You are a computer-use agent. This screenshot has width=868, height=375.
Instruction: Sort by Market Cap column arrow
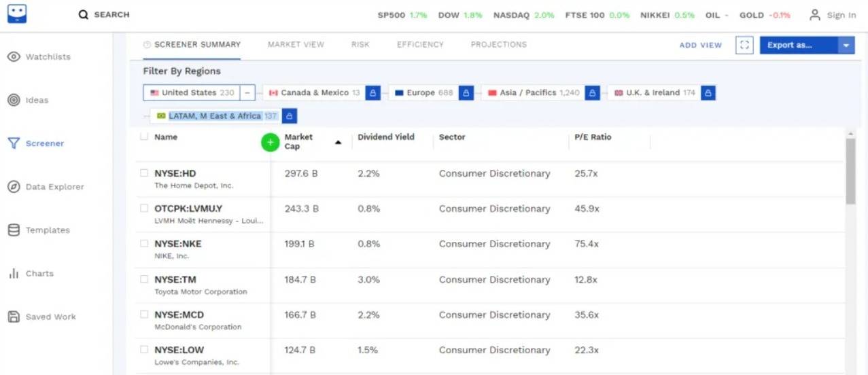click(338, 143)
